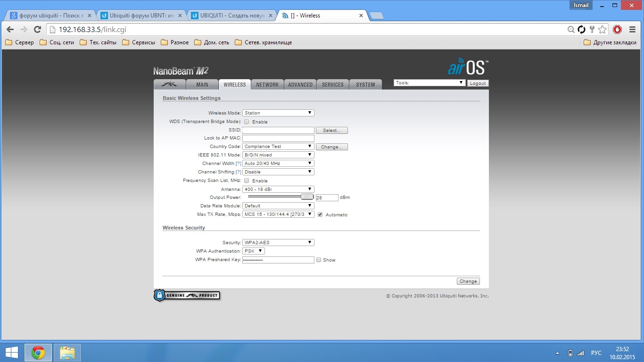Screen dimensions: 644x362
Task: Click the browser Back arrow
Action: (10, 30)
